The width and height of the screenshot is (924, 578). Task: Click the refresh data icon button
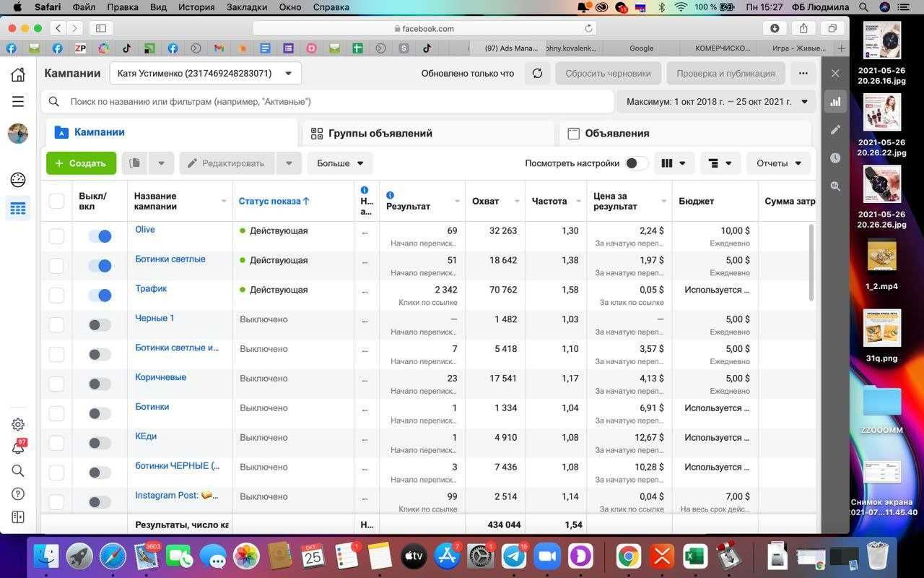click(537, 73)
